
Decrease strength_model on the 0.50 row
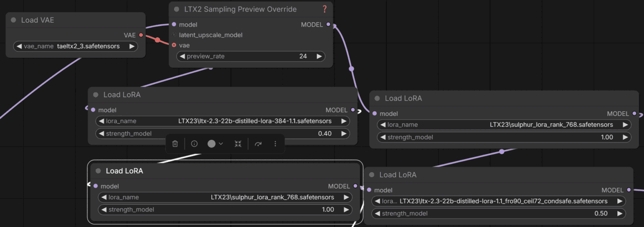point(377,213)
